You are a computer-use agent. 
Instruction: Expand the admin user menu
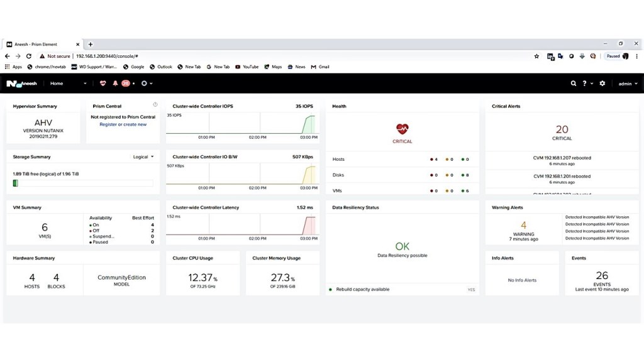[x=627, y=83]
